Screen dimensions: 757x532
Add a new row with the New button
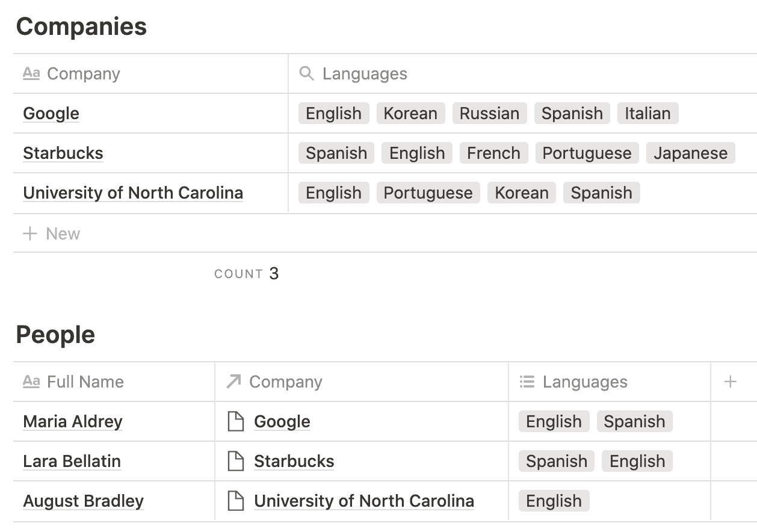pos(52,234)
